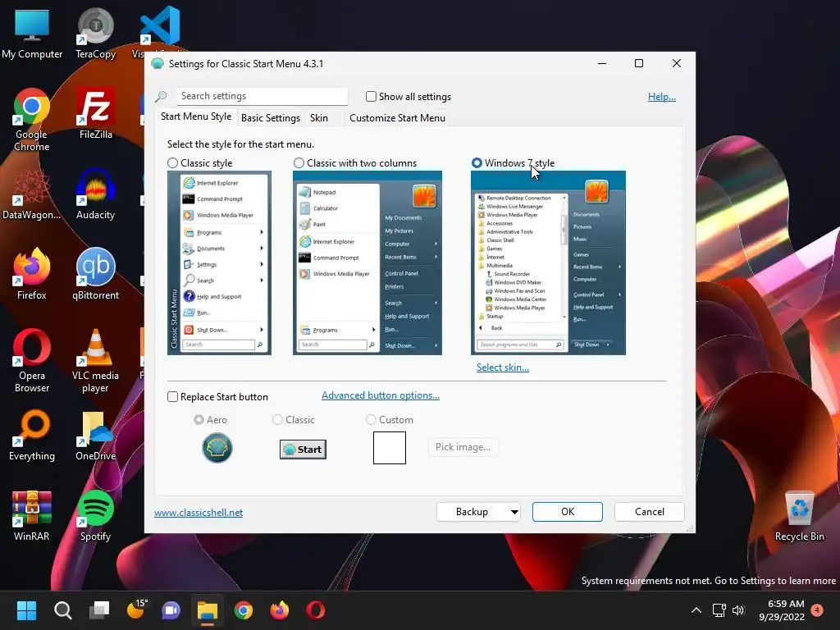Viewport: 840px width, 630px height.
Task: Click the Select skin... link
Action: (x=503, y=367)
